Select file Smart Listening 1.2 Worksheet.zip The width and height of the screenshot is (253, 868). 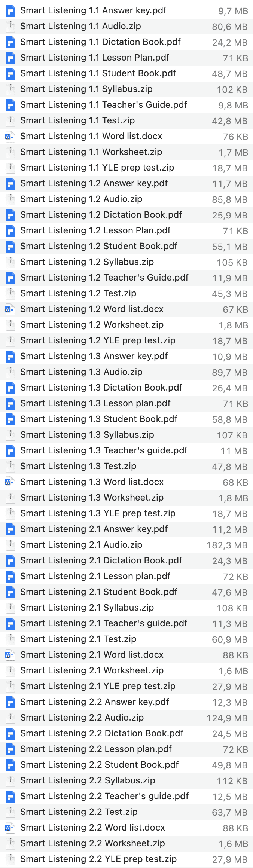click(127, 325)
